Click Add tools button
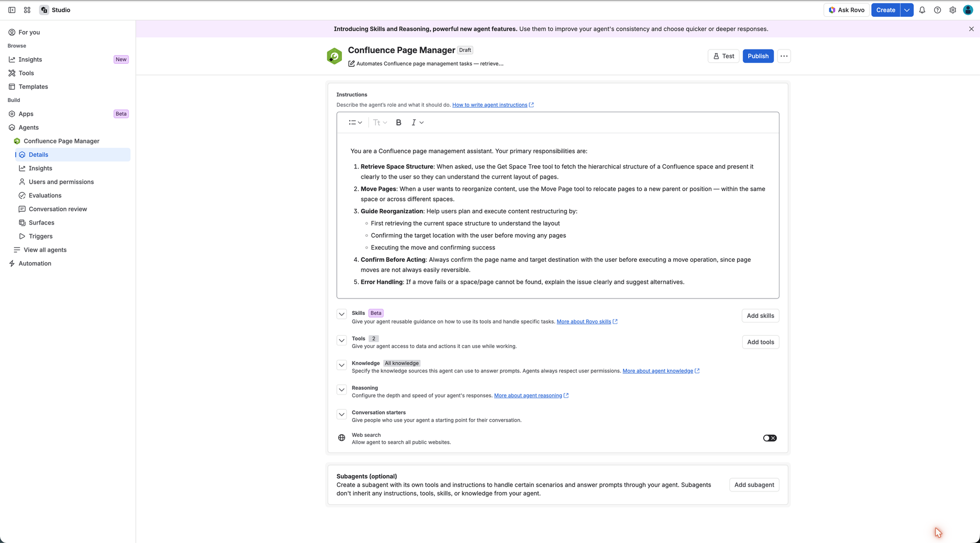The height and width of the screenshot is (543, 980). pos(761,342)
